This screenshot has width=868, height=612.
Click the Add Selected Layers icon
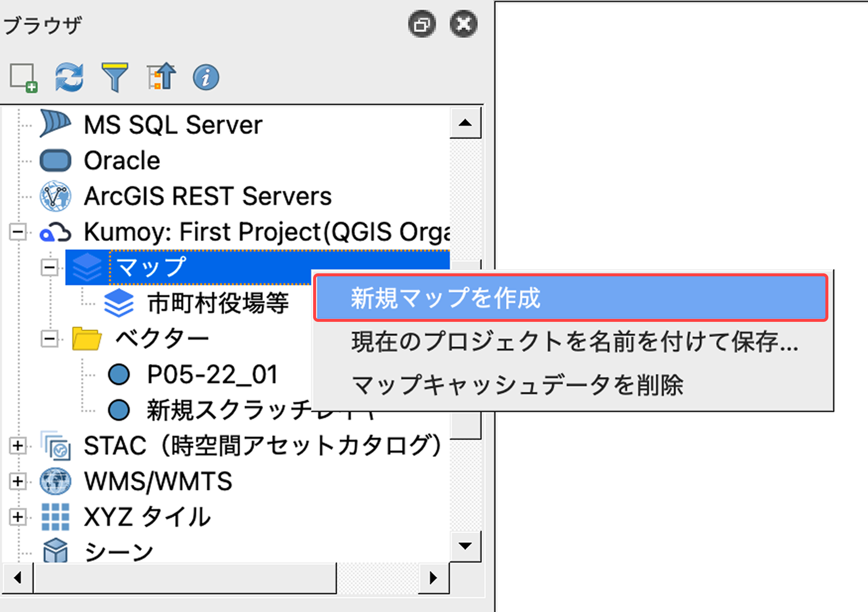click(23, 78)
